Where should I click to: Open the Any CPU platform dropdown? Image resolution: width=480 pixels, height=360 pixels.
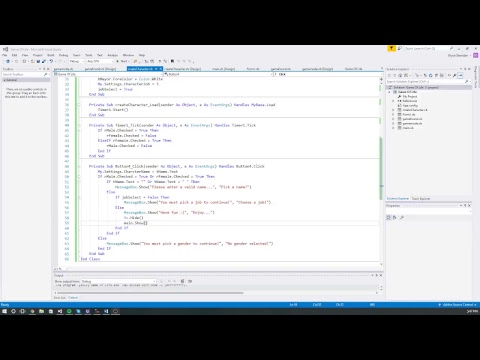tap(100, 61)
